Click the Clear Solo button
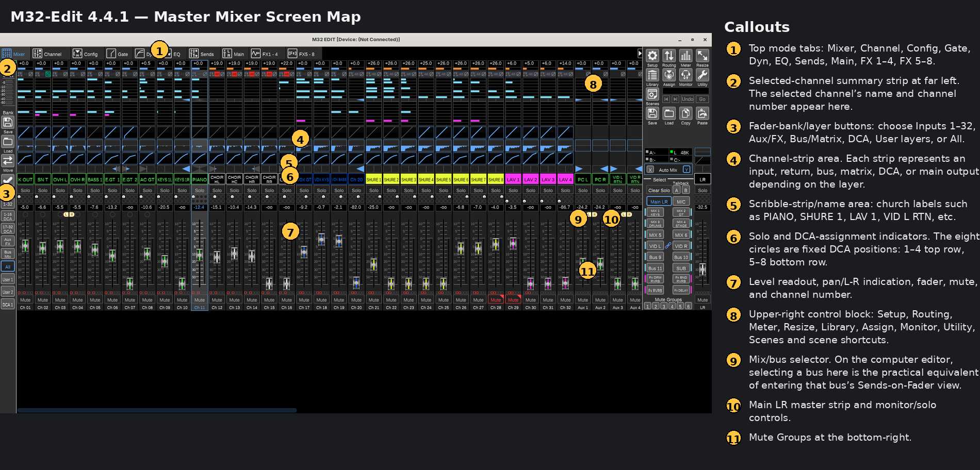 coord(659,190)
